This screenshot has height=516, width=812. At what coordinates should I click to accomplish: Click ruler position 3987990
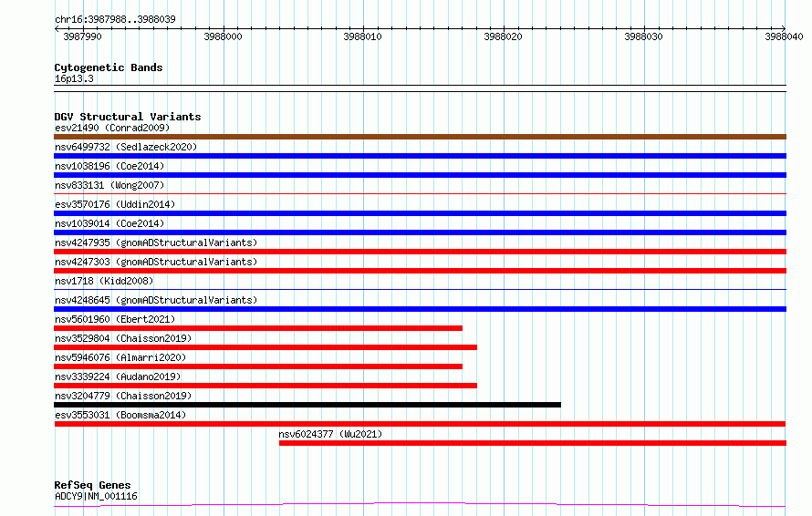point(82,36)
